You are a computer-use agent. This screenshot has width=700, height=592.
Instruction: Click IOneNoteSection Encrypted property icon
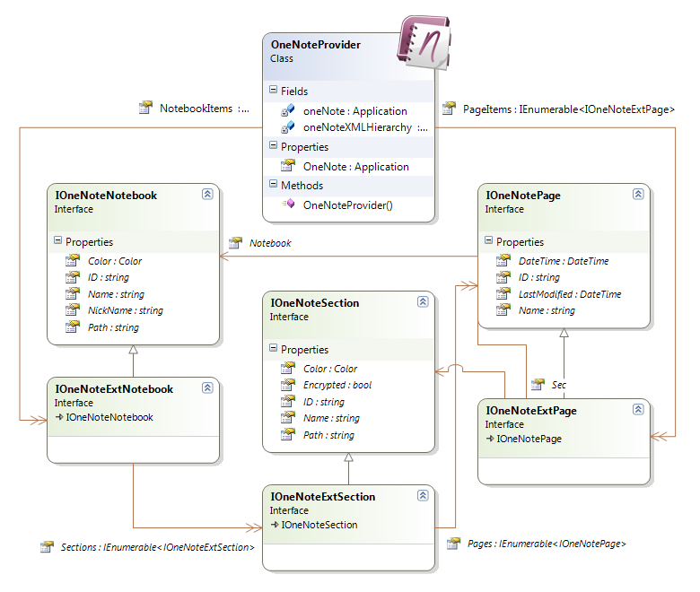[x=287, y=384]
